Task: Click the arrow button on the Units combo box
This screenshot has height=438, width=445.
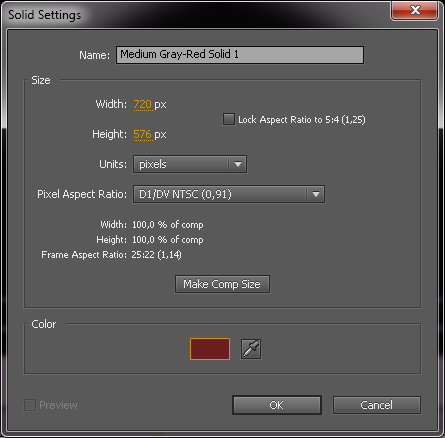Action: click(x=238, y=164)
